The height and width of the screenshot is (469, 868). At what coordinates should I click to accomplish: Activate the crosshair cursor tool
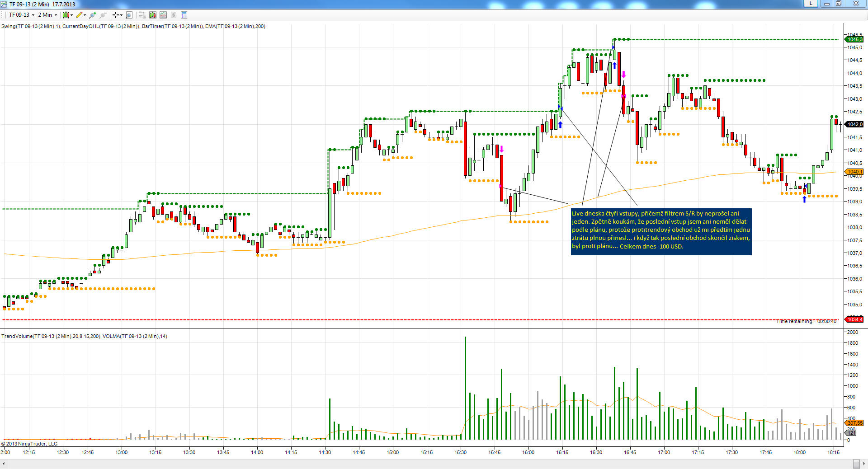pos(116,15)
